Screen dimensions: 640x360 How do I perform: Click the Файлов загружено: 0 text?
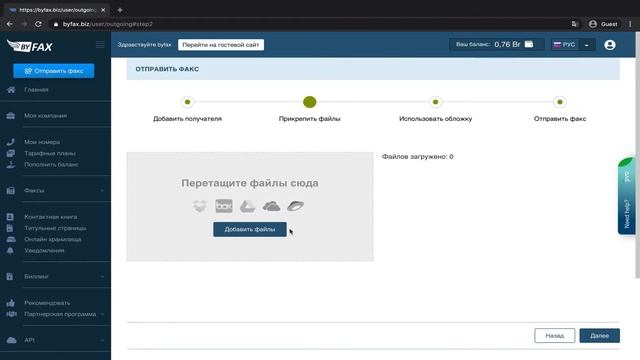[x=418, y=156]
